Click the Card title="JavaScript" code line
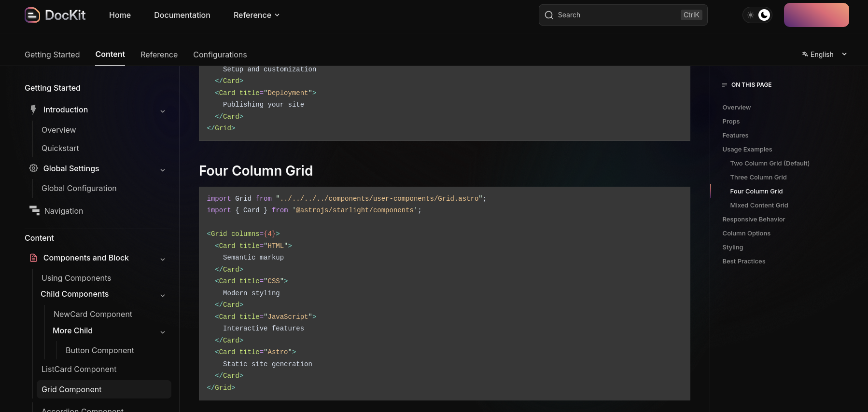This screenshot has width=868, height=412. (266, 316)
